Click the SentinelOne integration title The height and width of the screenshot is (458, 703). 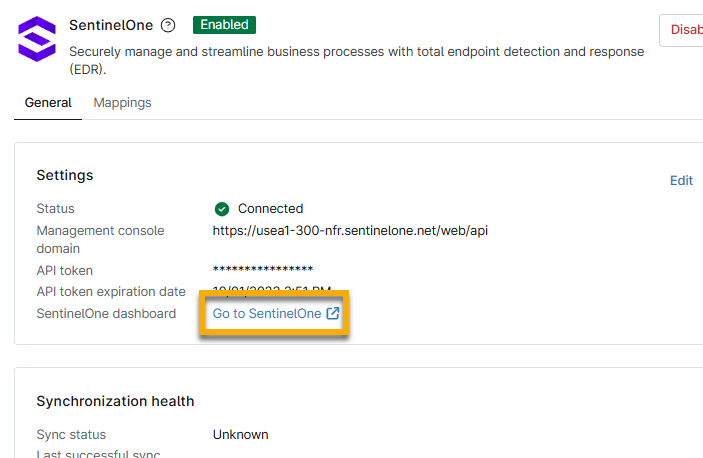[x=110, y=25]
